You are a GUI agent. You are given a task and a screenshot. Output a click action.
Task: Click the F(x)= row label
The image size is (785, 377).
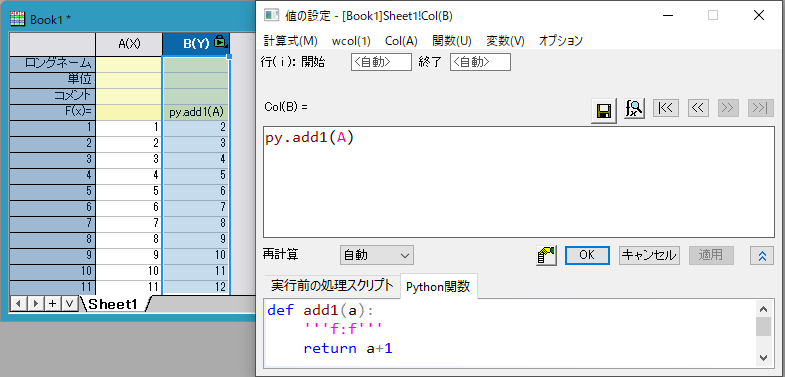53,112
